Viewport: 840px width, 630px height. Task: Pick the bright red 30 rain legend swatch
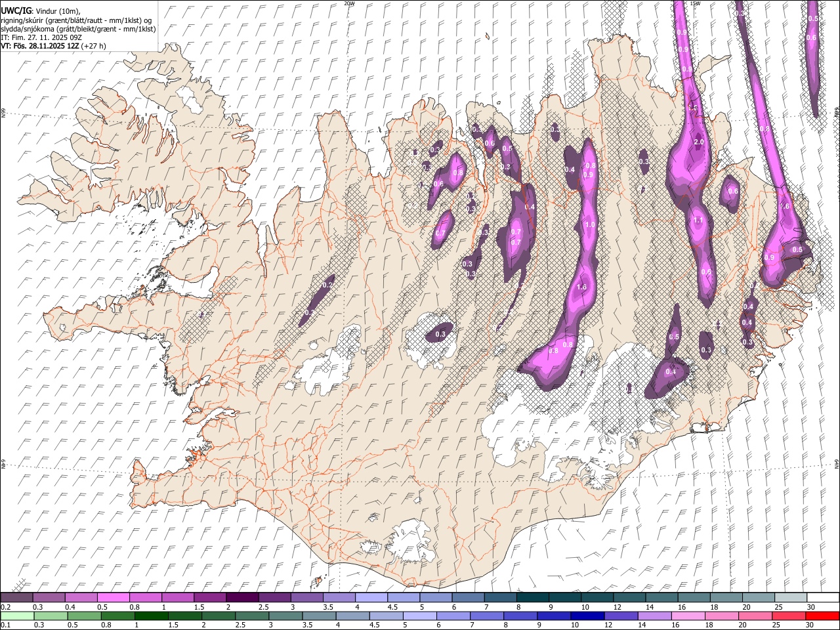point(822,616)
